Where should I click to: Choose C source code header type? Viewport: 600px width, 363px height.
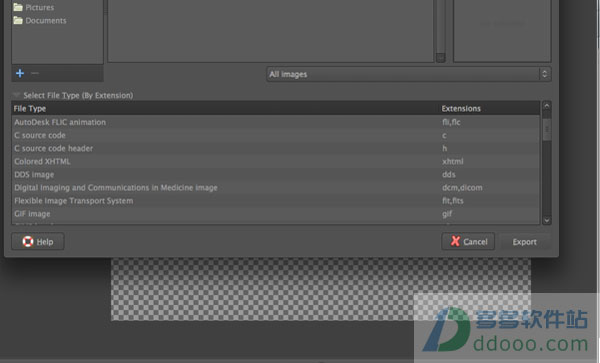coord(276,148)
